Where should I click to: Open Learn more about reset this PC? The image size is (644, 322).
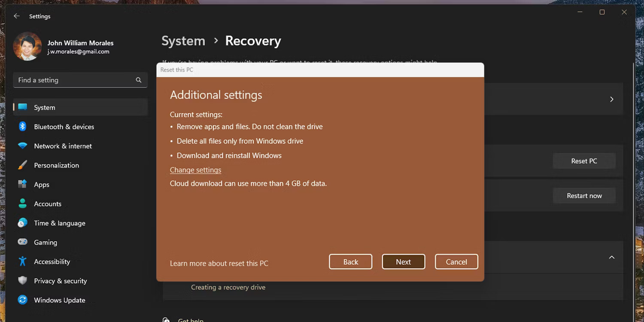click(x=219, y=263)
